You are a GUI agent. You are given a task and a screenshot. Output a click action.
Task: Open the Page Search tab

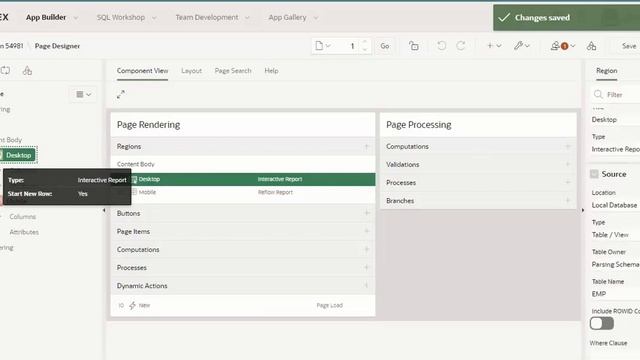[233, 71]
